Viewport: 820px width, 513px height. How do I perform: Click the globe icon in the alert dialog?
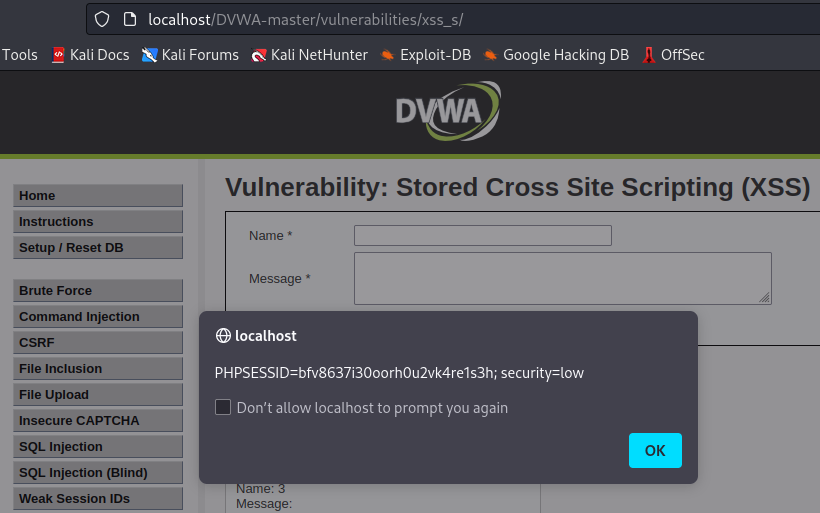tap(223, 336)
